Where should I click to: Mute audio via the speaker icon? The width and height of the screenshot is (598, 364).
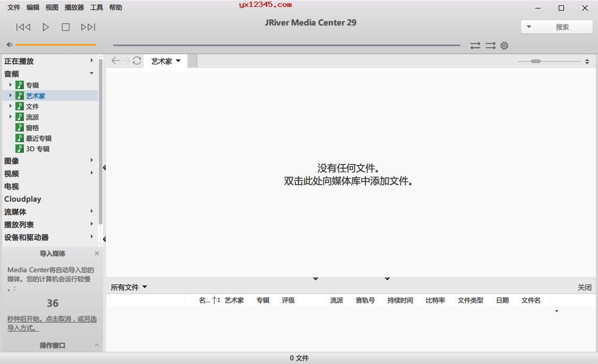[9, 45]
